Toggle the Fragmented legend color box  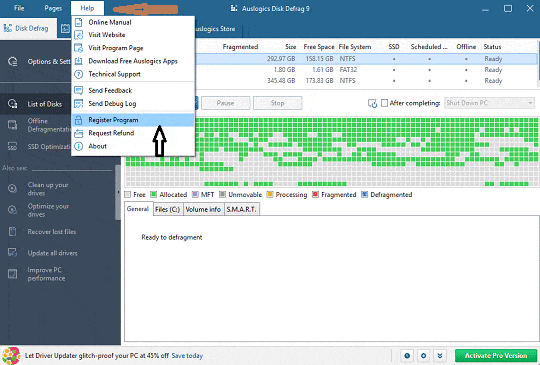(x=315, y=195)
